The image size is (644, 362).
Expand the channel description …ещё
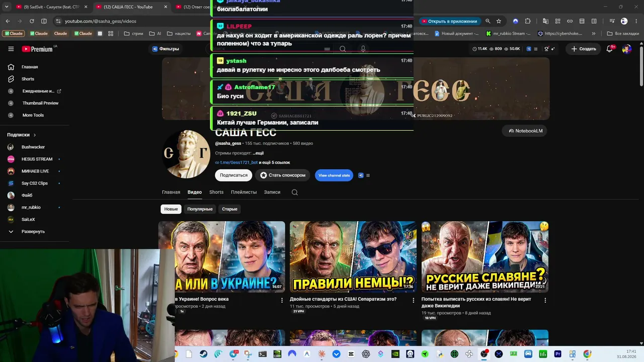258,153
